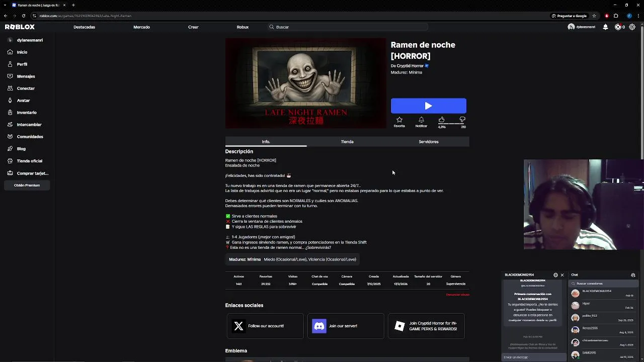View site information icon in address bar

click(x=35, y=16)
